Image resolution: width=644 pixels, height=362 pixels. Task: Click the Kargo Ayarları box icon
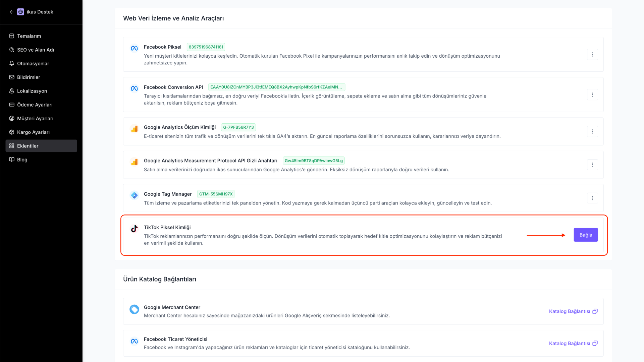coord(12,132)
